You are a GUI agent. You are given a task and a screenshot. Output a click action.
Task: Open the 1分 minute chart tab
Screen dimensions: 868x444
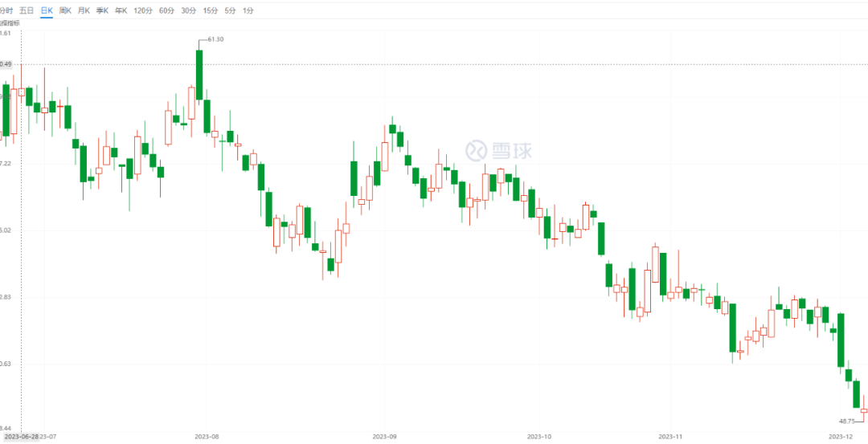coord(248,10)
